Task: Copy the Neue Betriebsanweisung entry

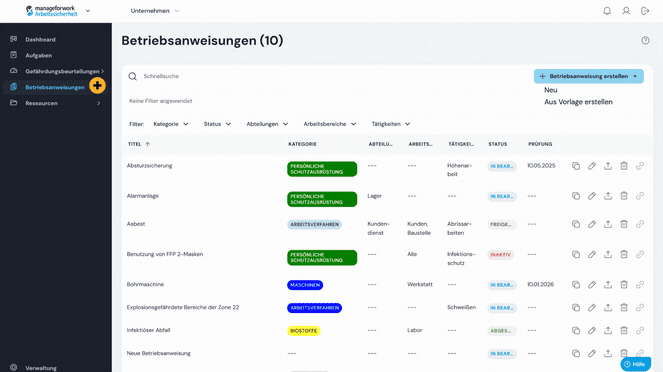Action: click(x=576, y=353)
